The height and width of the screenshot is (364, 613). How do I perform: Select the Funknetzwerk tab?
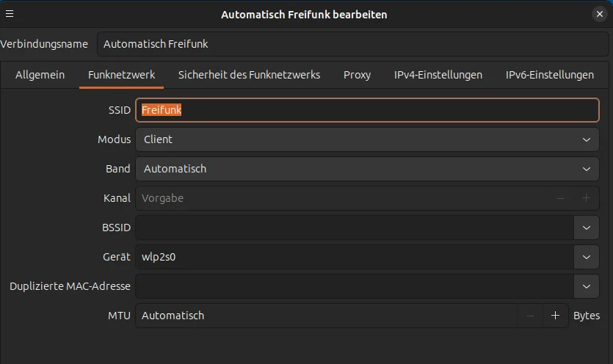[122, 75]
